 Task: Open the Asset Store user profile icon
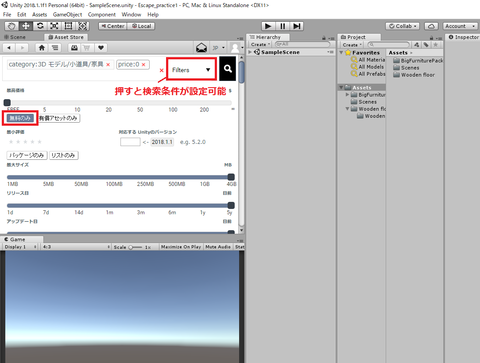[235, 48]
